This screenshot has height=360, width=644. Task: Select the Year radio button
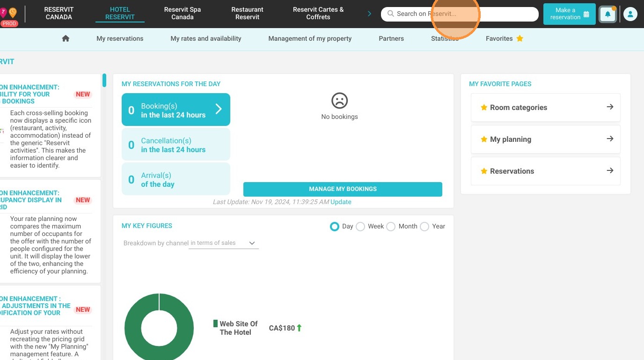tap(424, 227)
